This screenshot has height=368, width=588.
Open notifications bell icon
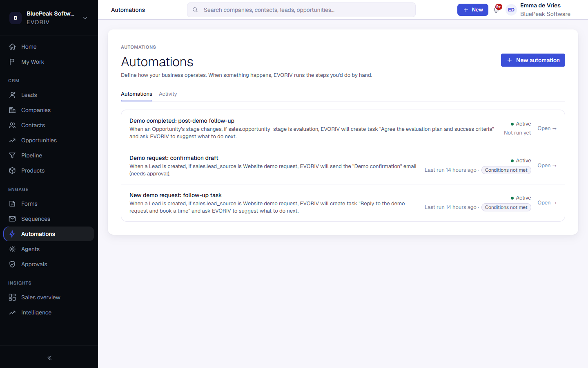pos(496,10)
